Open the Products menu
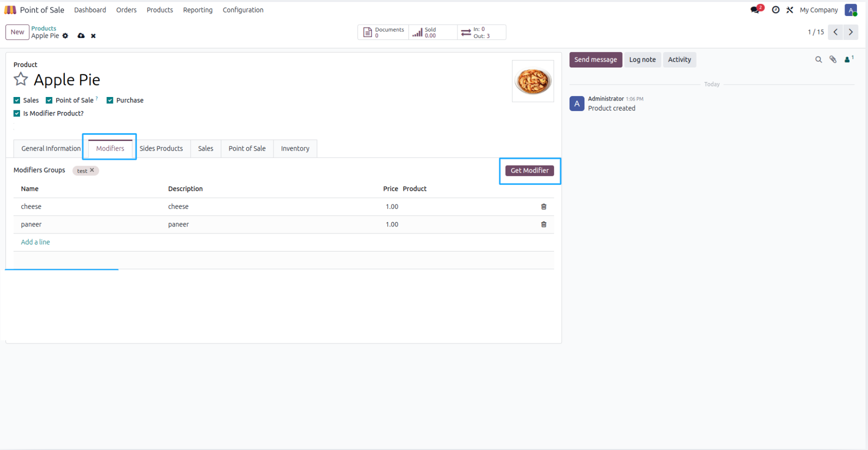Screen dimensions: 868x450 click(160, 10)
